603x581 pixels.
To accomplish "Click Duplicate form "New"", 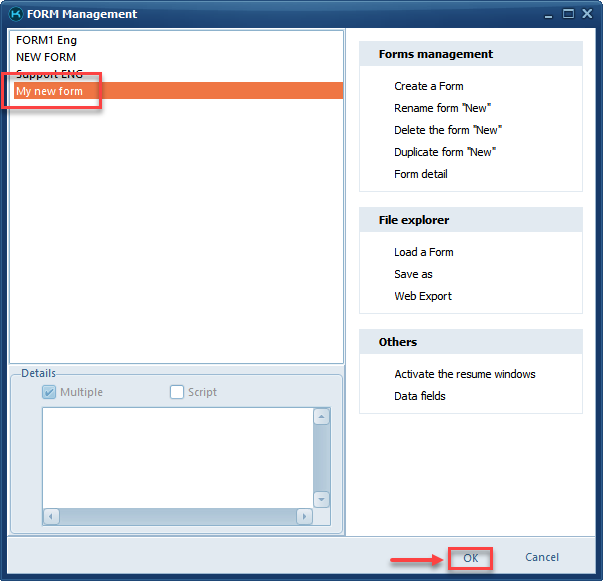I will tap(445, 152).
